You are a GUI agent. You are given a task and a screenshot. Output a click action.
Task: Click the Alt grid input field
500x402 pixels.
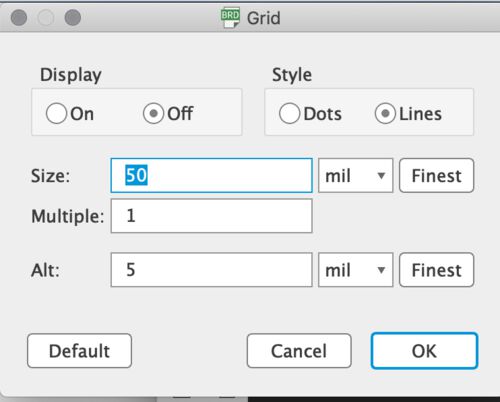pos(211,270)
